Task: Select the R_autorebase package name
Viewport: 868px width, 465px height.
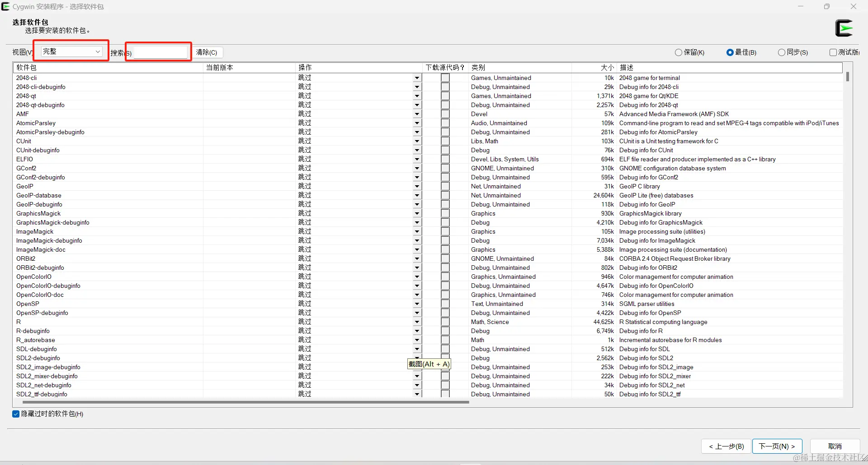Action: click(36, 340)
